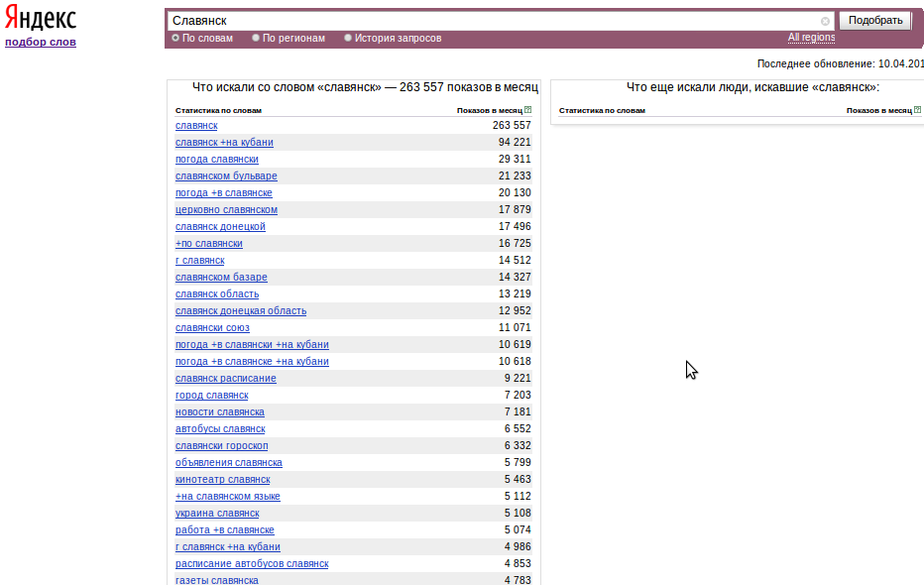Focus the search box containing Славянск

pyautogui.click(x=494, y=21)
